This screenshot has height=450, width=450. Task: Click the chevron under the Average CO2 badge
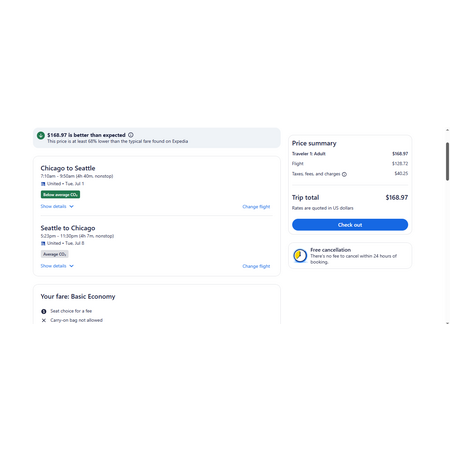click(71, 266)
